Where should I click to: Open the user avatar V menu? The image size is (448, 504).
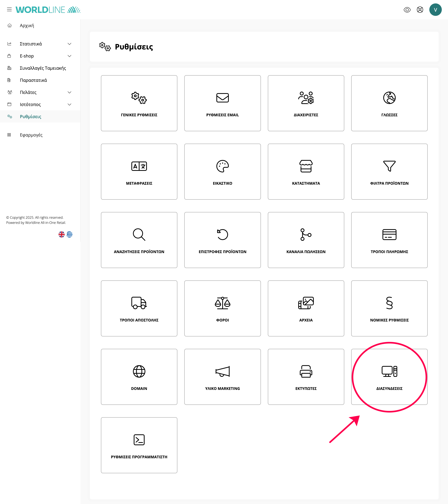click(x=435, y=10)
